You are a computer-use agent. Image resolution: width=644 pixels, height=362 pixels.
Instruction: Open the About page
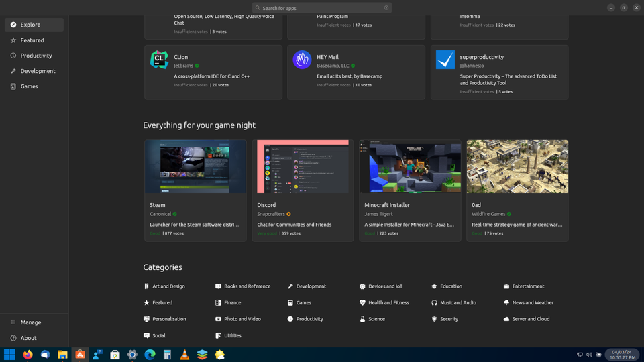[34, 338]
